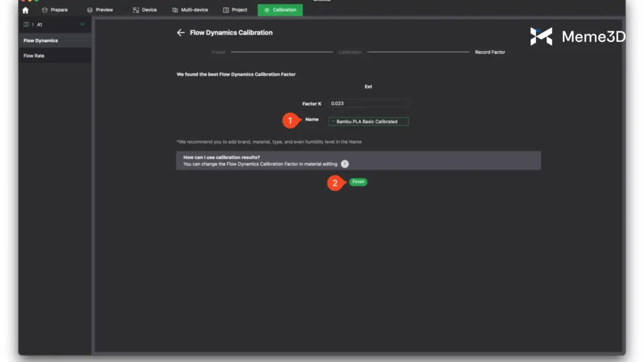The width and height of the screenshot is (644, 362).
Task: Open the Name dropdown arrow
Action: click(333, 121)
